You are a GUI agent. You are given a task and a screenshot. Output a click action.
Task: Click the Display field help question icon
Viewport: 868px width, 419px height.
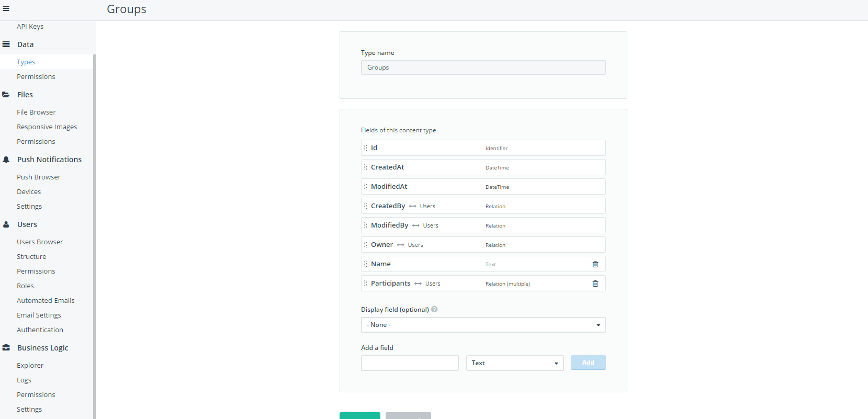[x=434, y=309]
